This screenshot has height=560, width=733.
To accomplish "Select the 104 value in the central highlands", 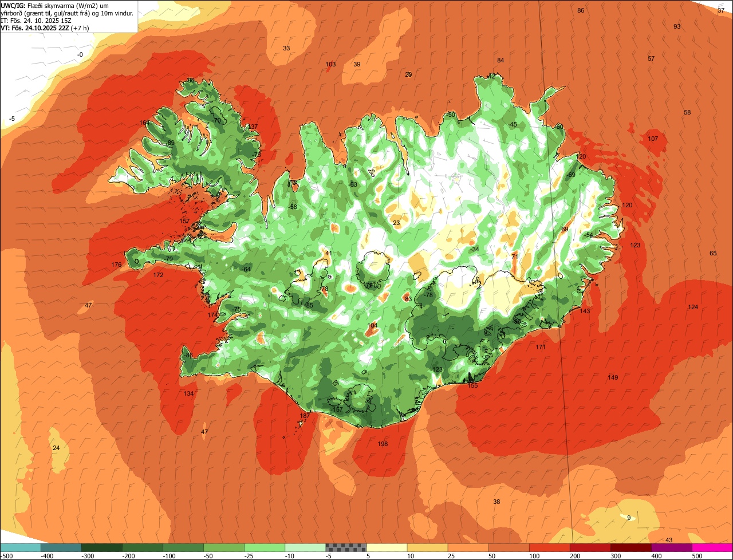I will tap(372, 326).
